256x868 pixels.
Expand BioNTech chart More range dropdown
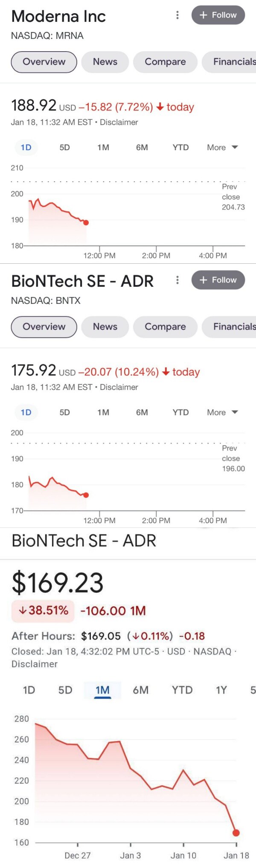pos(222,413)
